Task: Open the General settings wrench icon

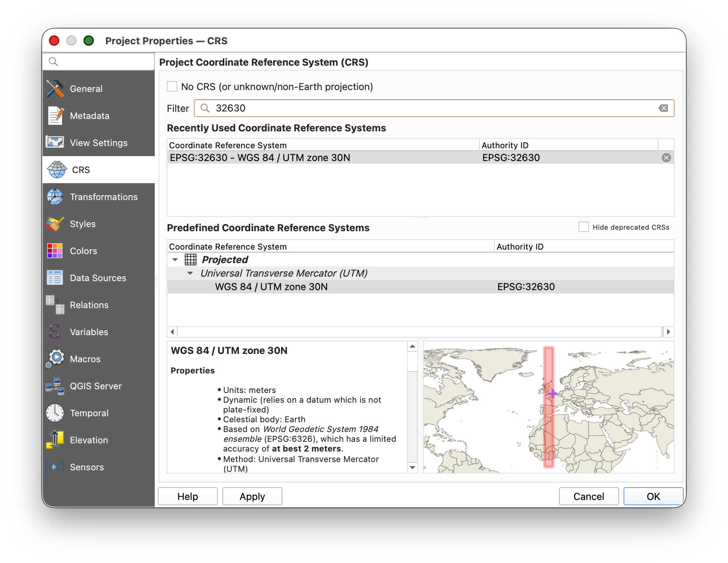Action: coord(55,89)
